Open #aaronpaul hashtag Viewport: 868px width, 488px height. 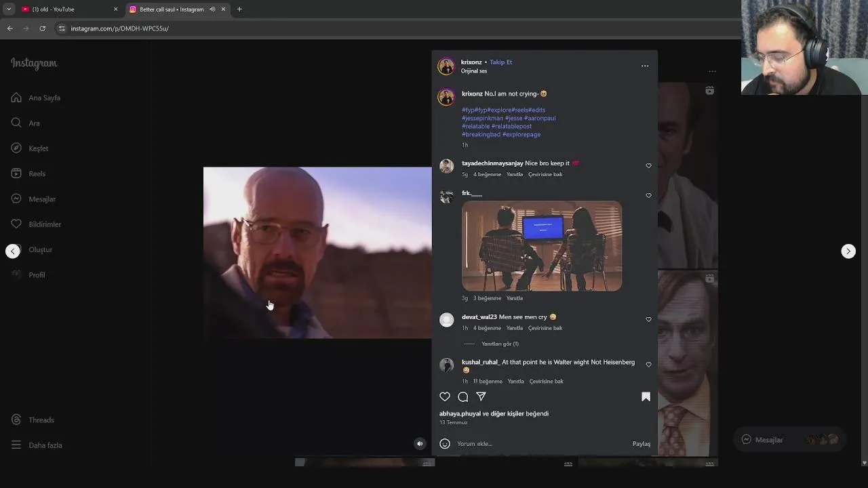coord(540,118)
